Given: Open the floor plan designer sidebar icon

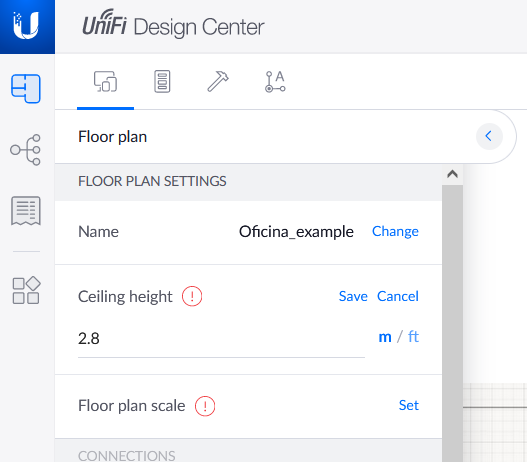Looking at the screenshot, I should pos(26,89).
